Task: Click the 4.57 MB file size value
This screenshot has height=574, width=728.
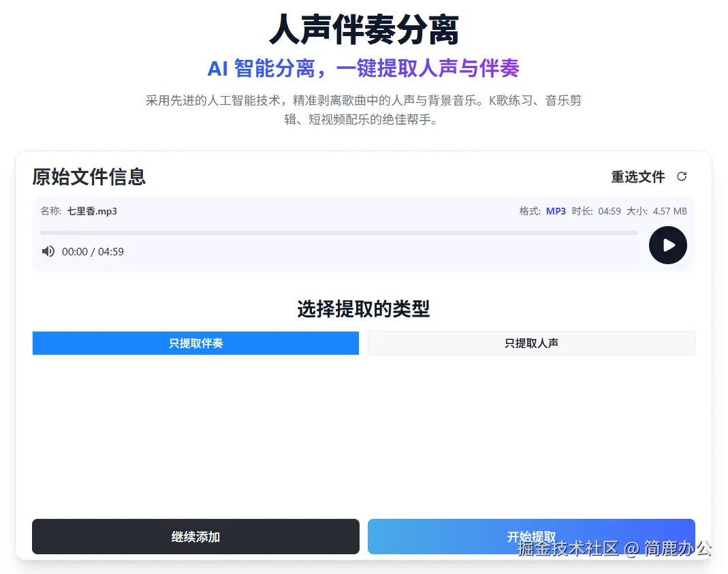Action: 669,211
